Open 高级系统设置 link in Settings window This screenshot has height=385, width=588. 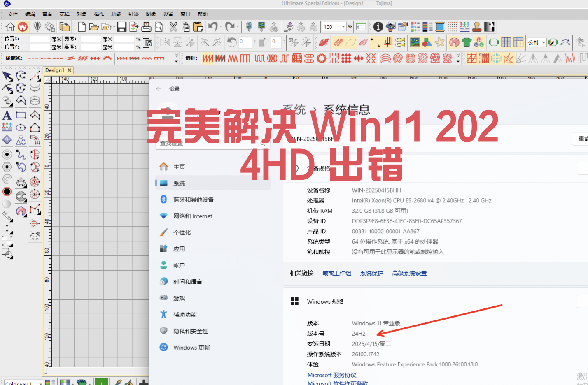(409, 273)
